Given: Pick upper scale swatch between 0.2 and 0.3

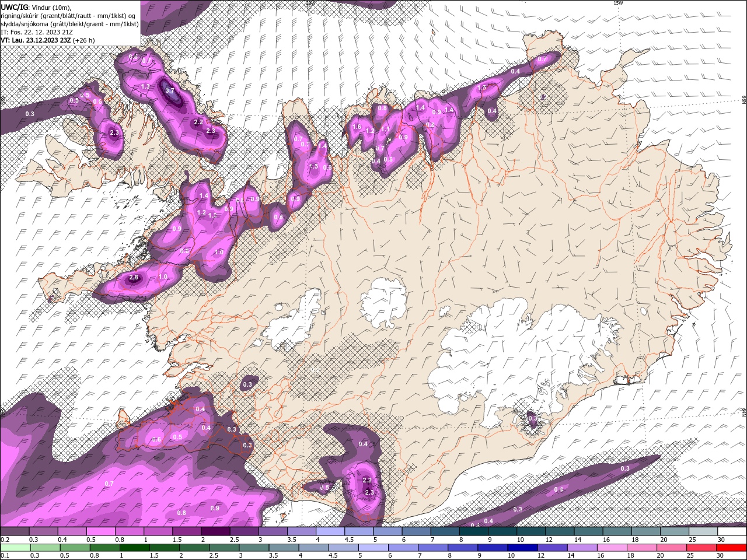Looking at the screenshot, I should [15, 531].
